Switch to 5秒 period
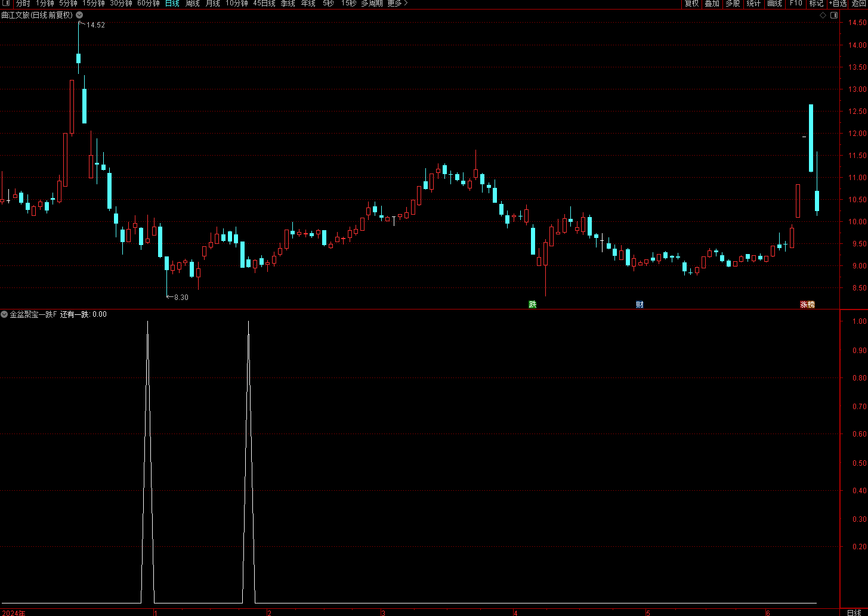This screenshot has width=868, height=616. pyautogui.click(x=328, y=4)
